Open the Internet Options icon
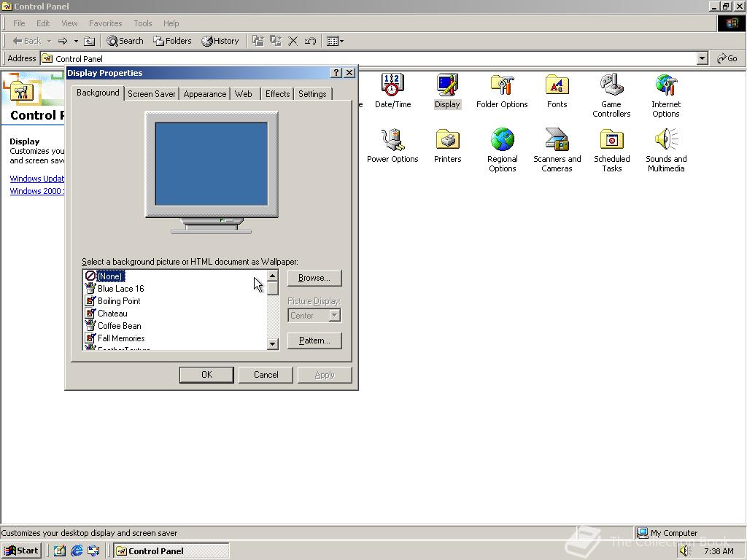Viewport: 747px width, 560px height. coord(665,96)
